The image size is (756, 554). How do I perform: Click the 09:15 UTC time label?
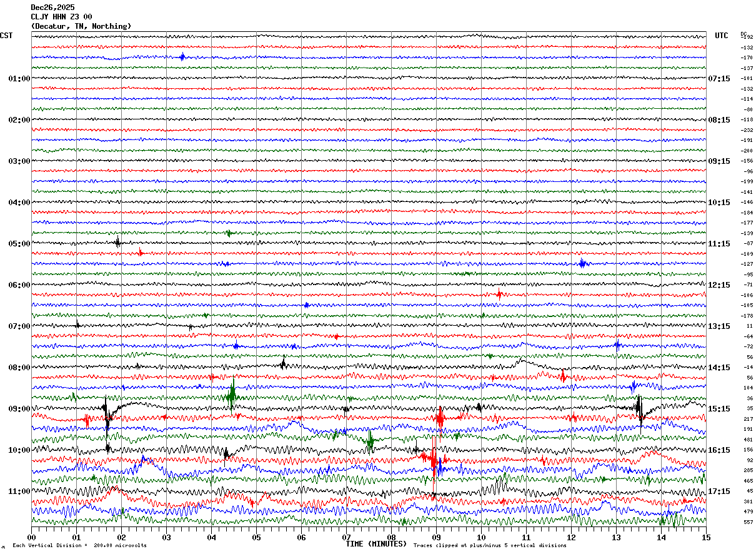(x=719, y=161)
